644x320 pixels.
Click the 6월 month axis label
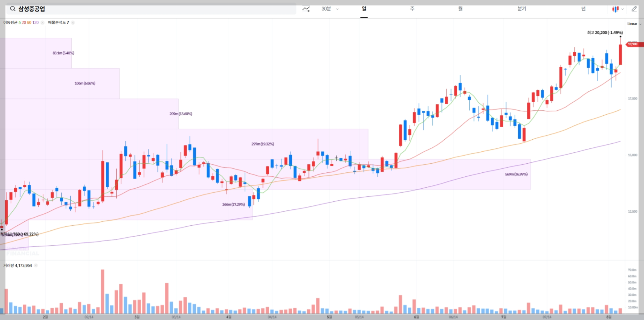point(416,317)
